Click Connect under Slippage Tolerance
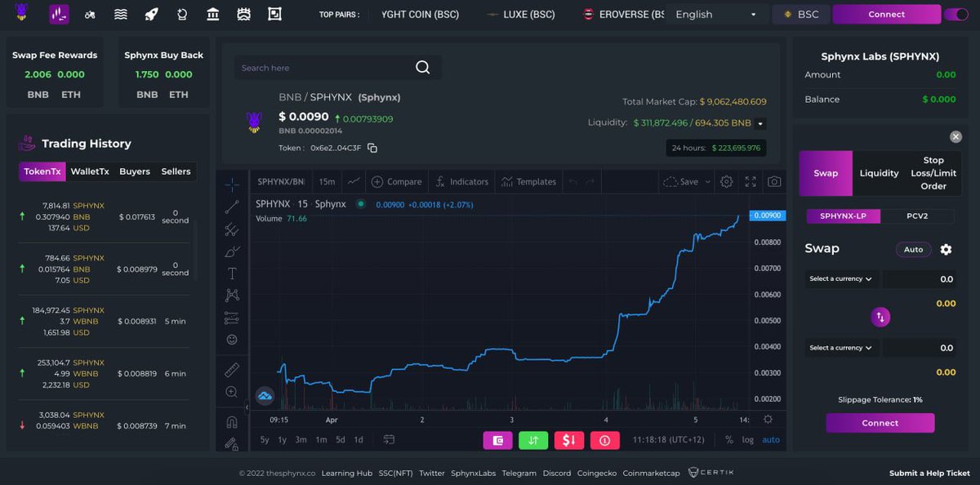 (x=880, y=423)
